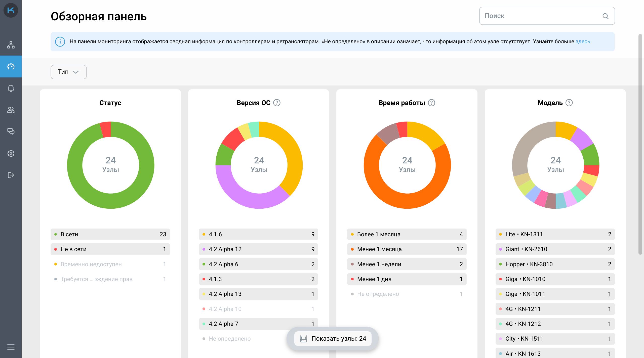Click the logout icon in sidebar
Screen dimensions: 644x358
(x=11, y=175)
